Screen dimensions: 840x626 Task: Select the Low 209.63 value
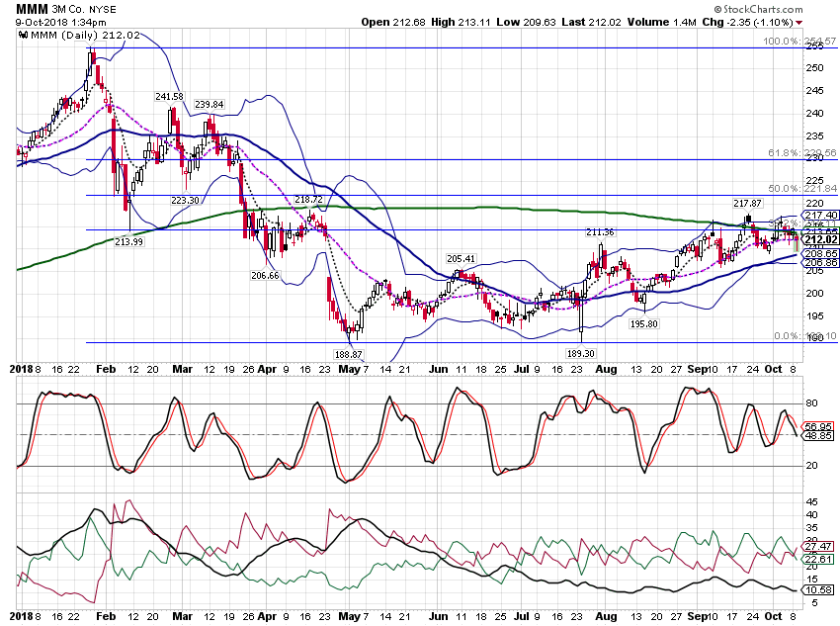point(526,22)
